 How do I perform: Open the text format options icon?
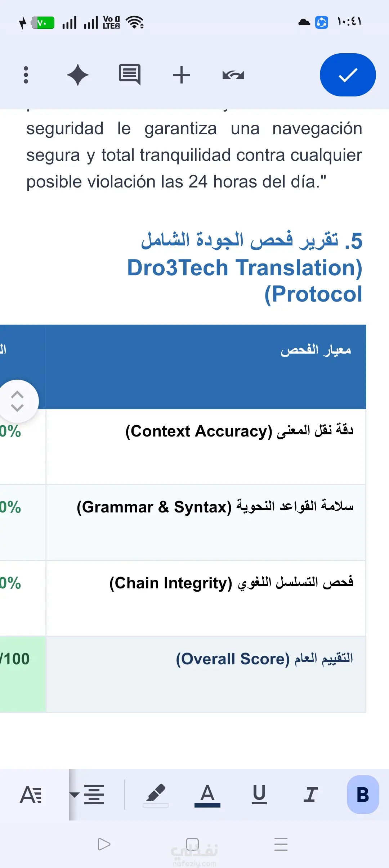click(31, 795)
